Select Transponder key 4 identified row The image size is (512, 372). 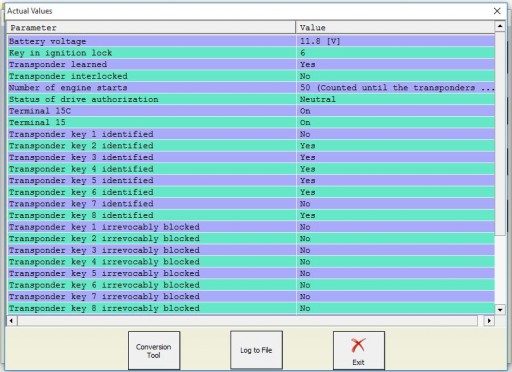point(251,169)
